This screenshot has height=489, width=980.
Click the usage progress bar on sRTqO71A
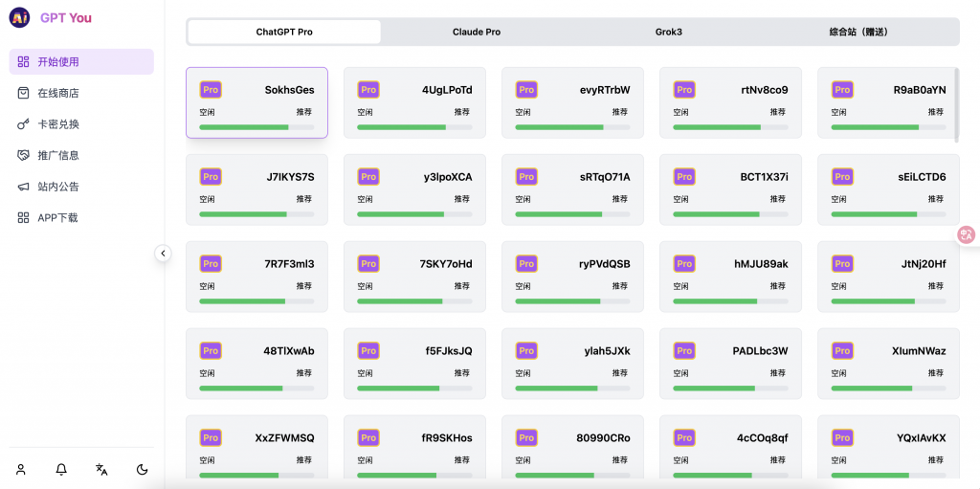coord(572,213)
